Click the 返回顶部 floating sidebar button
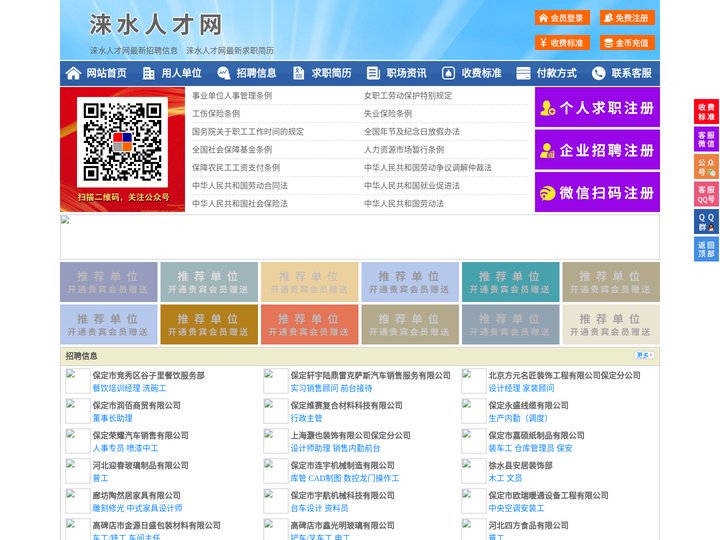 tap(706, 249)
